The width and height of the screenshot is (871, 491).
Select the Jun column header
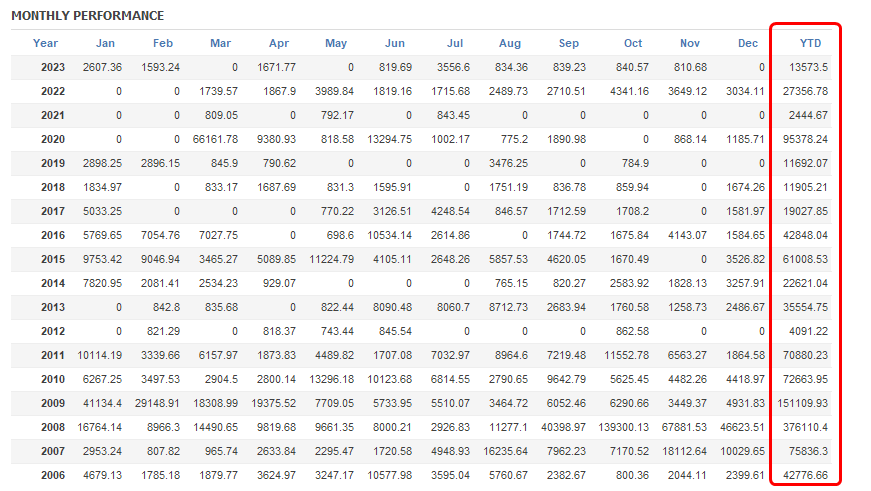point(395,43)
